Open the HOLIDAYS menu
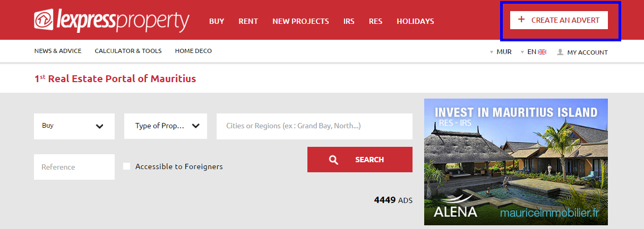 pos(415,21)
